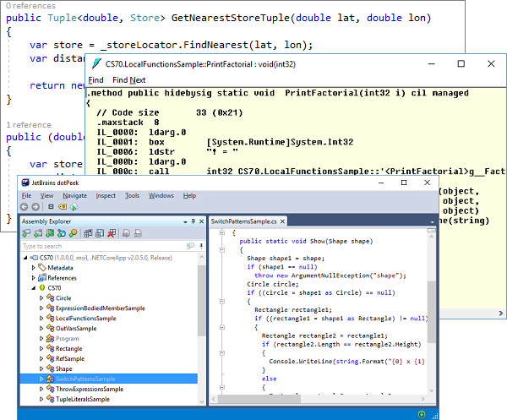Pin the Assembly Explorer panel with auto-hide icon
The width and height of the screenshot is (507, 420).
pos(194,221)
